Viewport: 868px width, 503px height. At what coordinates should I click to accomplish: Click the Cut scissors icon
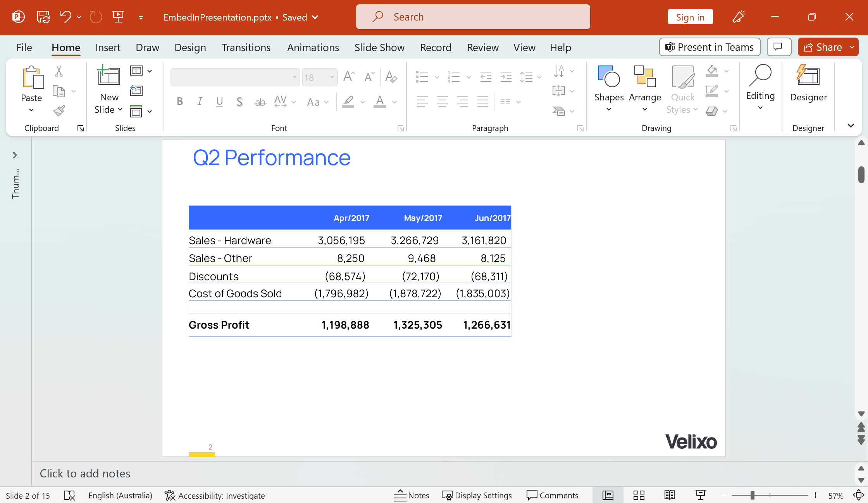(x=59, y=71)
